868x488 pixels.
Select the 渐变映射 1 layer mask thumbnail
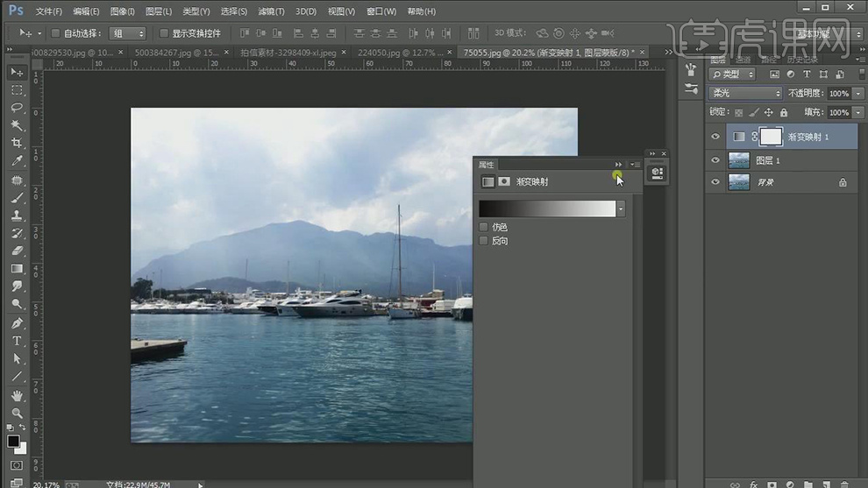(x=770, y=137)
